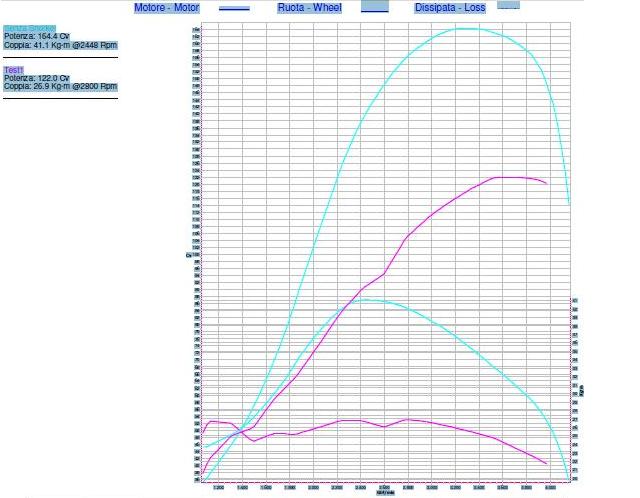
Task: Click the right y-axis Kgm label
Action: point(582,390)
